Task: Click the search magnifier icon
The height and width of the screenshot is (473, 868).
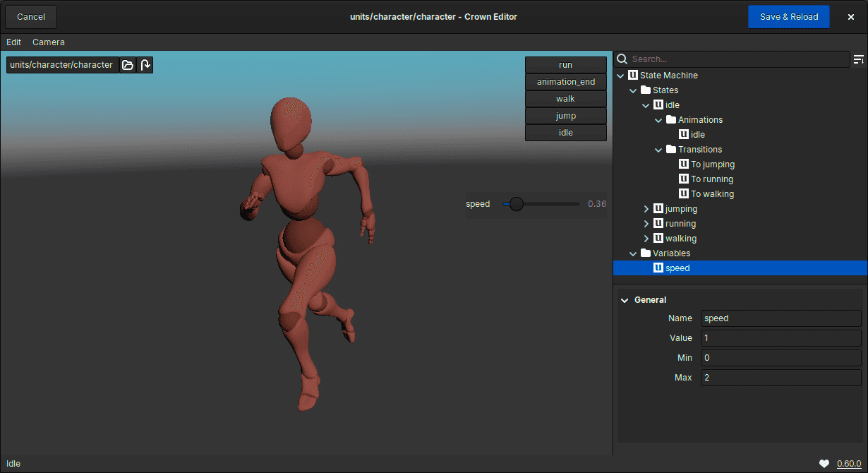Action: pos(622,59)
